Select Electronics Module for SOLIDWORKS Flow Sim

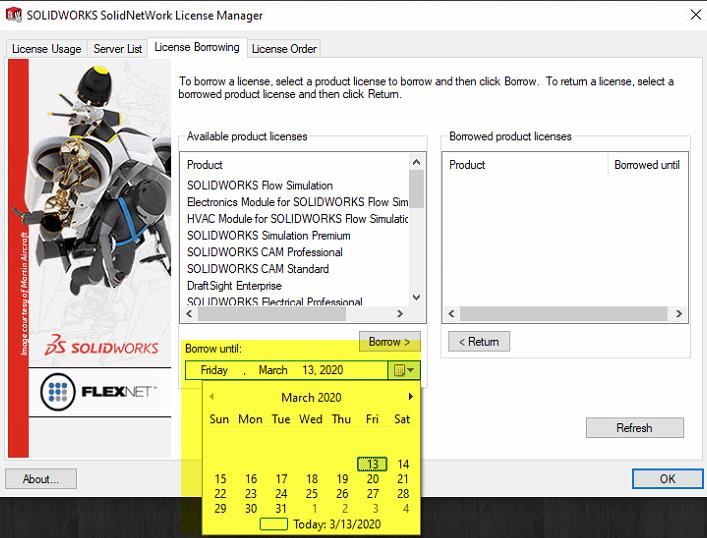pos(298,202)
